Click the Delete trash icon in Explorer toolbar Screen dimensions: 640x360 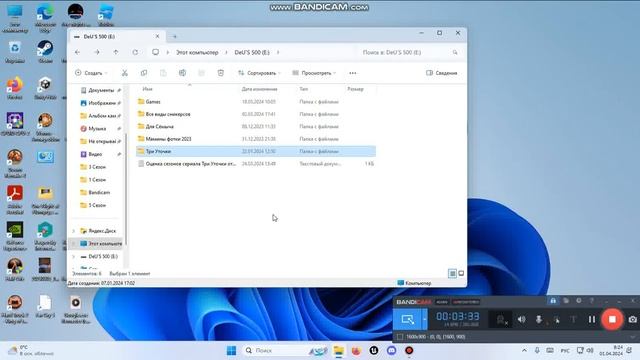(221, 73)
